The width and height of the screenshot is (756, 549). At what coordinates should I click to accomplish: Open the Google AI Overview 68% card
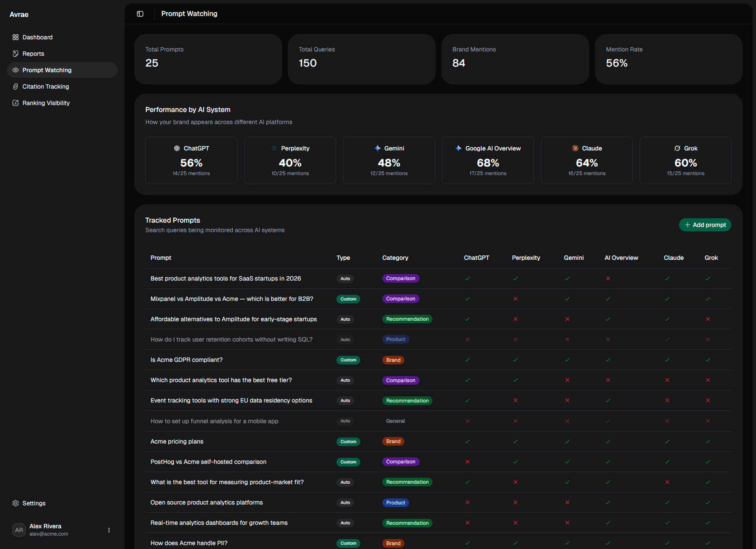pos(488,160)
